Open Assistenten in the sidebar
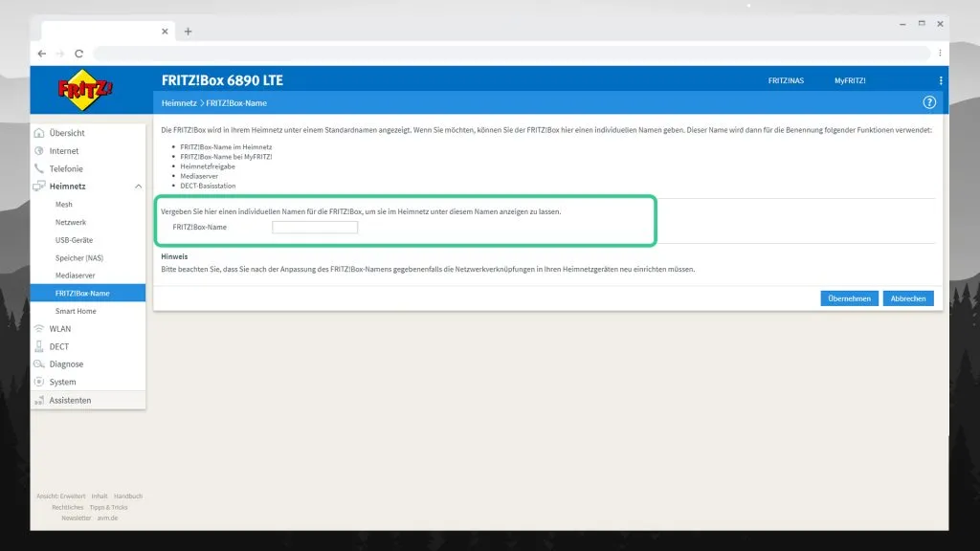The image size is (980, 551). tap(70, 400)
